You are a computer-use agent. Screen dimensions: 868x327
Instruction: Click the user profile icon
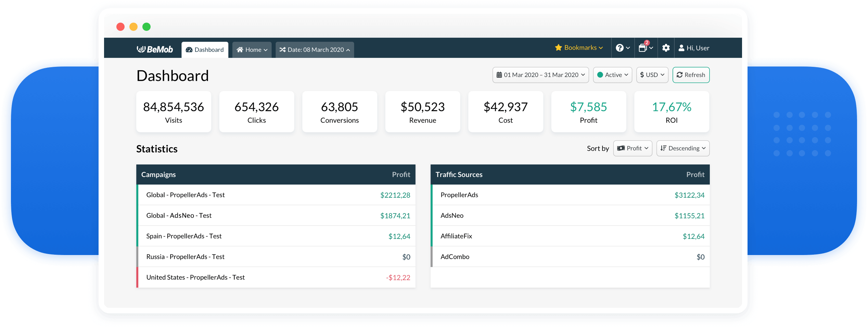pos(681,48)
